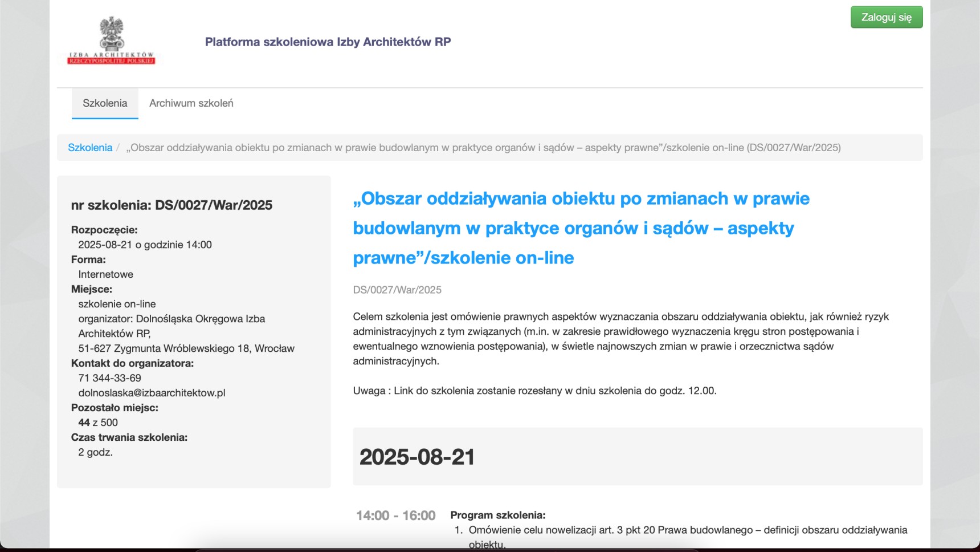Click the Uwaga note about training link
The image size is (980, 552).
534,391
